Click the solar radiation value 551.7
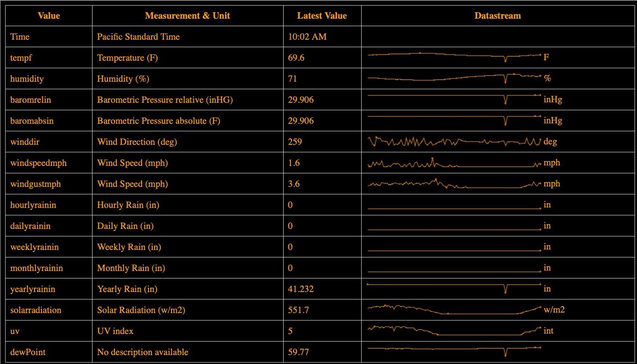The width and height of the screenshot is (637, 364). point(298,310)
